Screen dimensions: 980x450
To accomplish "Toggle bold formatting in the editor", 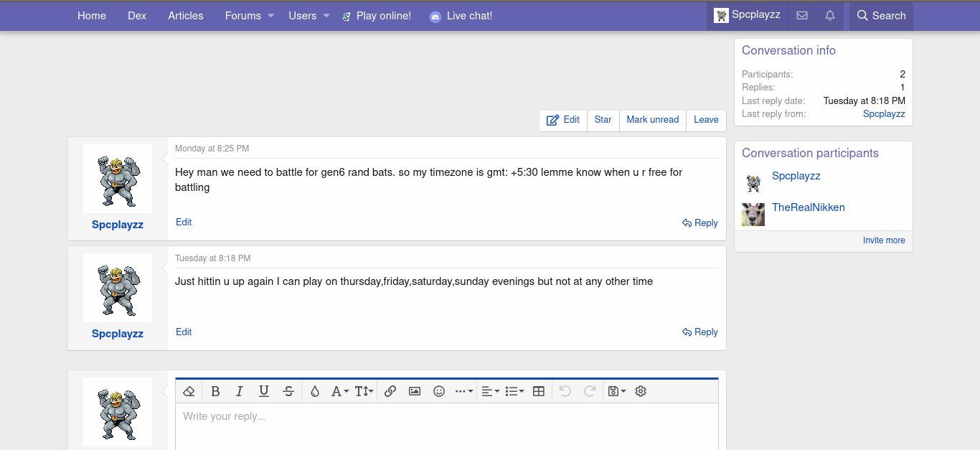I will 215,391.
